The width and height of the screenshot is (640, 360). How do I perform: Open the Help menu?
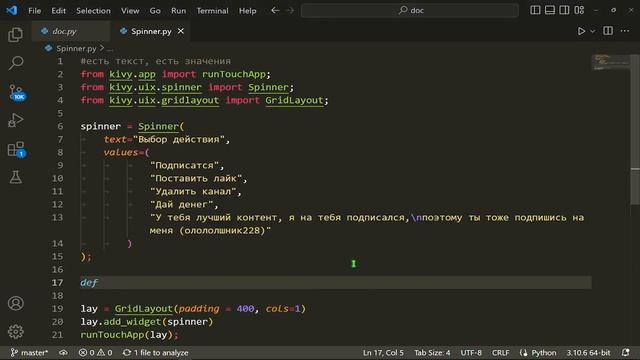point(247,11)
